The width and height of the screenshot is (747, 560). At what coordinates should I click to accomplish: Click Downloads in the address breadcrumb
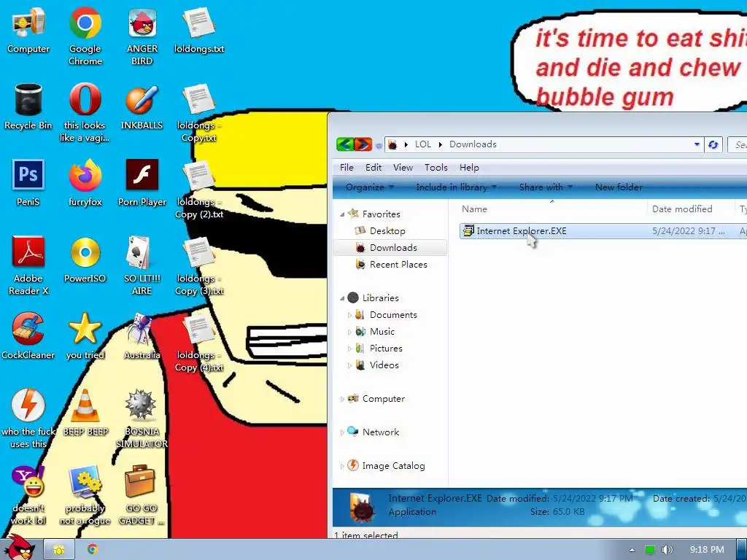[473, 144]
